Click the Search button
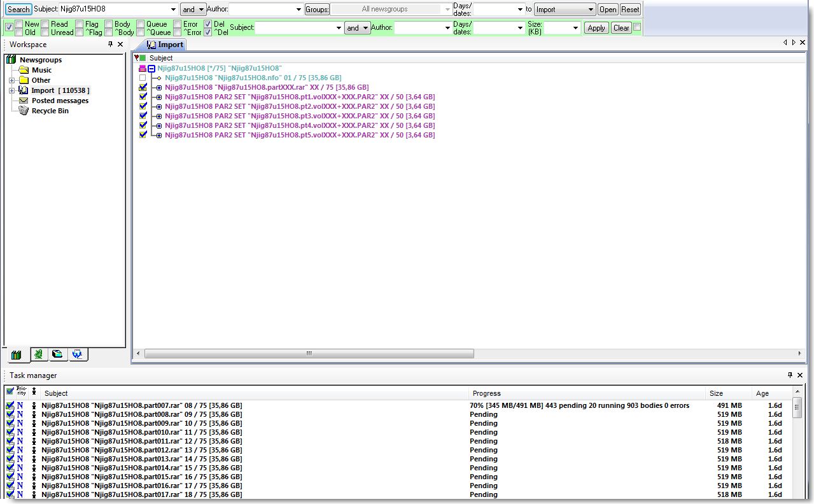814x504 pixels. (17, 9)
